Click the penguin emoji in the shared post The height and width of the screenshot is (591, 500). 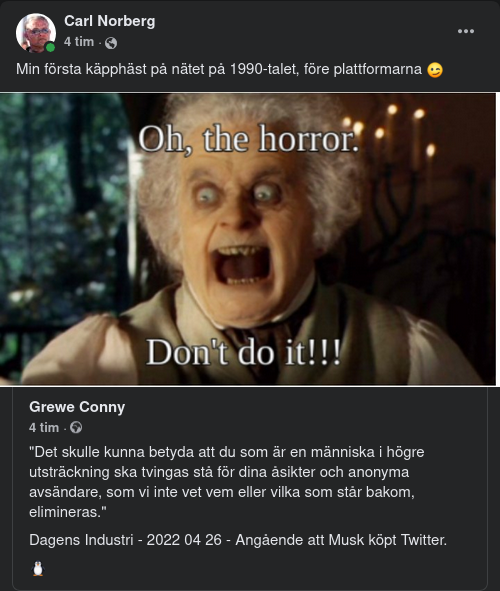point(38,568)
